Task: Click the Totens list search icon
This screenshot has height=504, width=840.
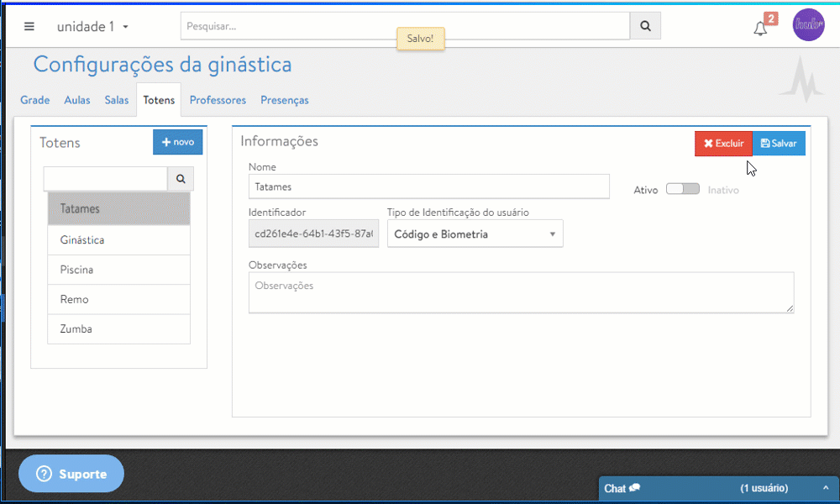Action: [x=181, y=179]
